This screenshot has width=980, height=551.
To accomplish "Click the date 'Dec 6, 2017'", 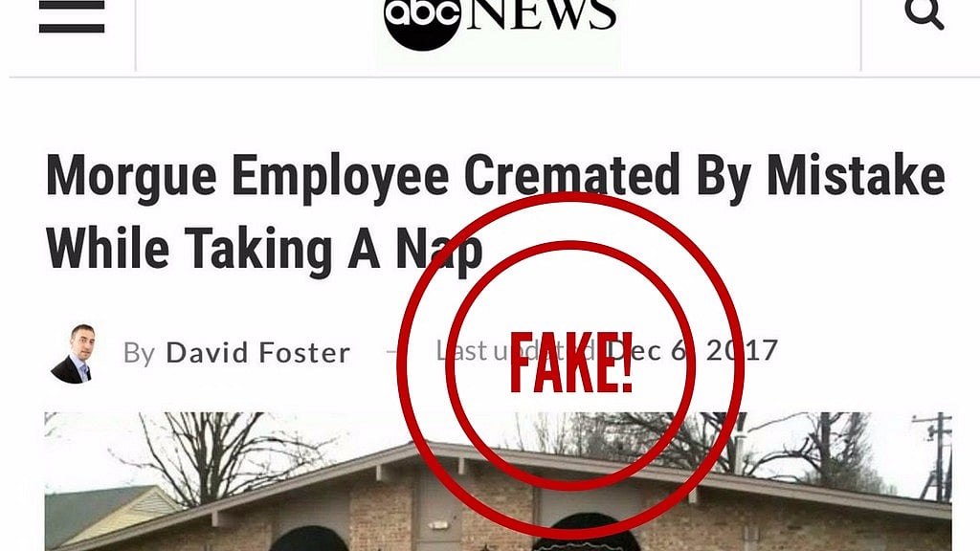I will pyautogui.click(x=693, y=350).
